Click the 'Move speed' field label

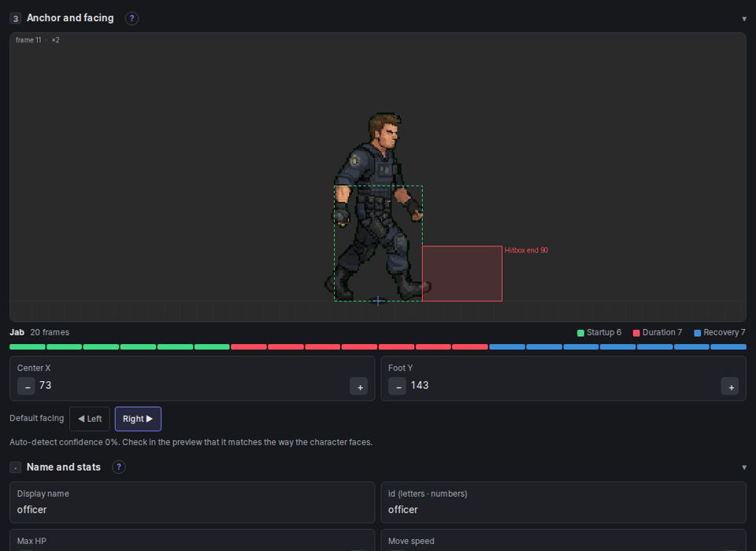pyautogui.click(x=411, y=541)
